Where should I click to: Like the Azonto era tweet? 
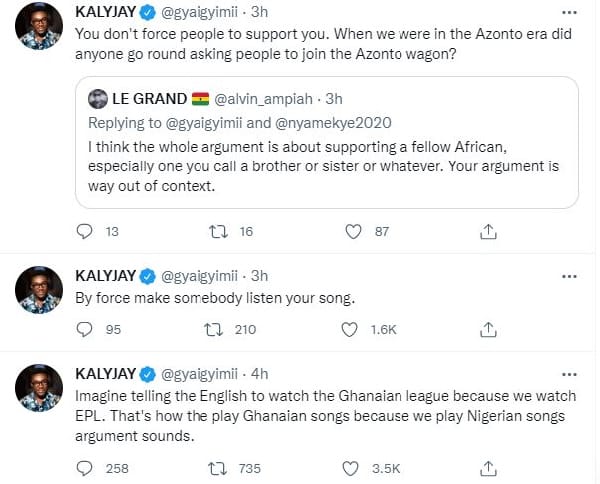tap(352, 232)
